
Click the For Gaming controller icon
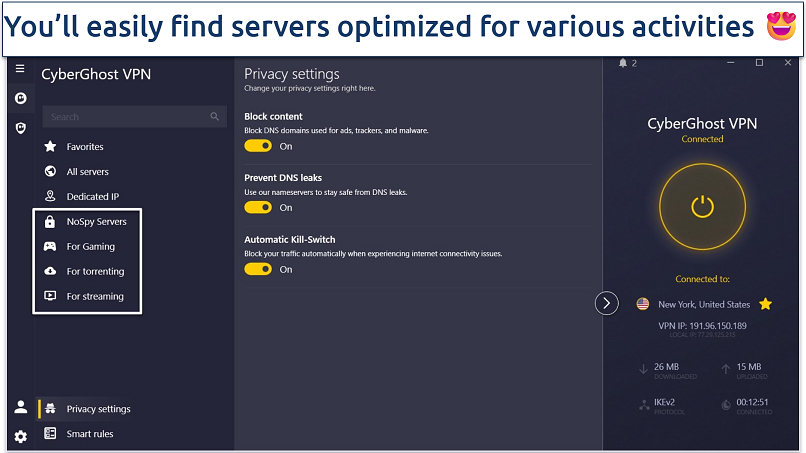click(50, 246)
